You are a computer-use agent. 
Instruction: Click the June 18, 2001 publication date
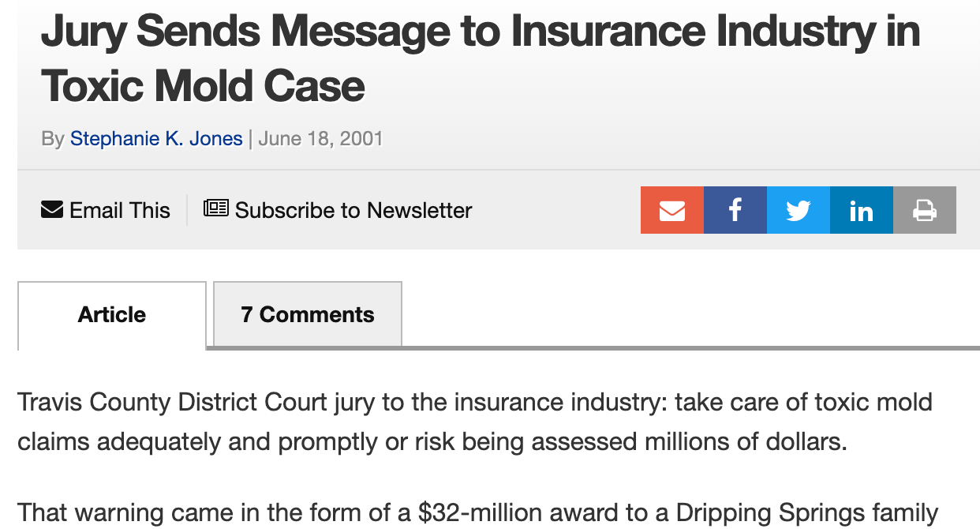(x=320, y=139)
